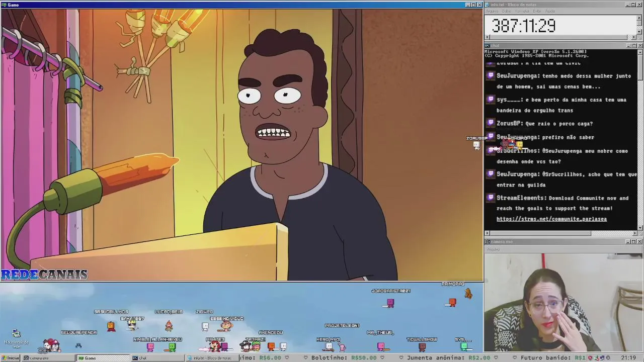Click the NIMBLE_ALLANHIRYUU pink character sprite
Image resolution: width=644 pixels, height=362 pixels.
click(150, 346)
